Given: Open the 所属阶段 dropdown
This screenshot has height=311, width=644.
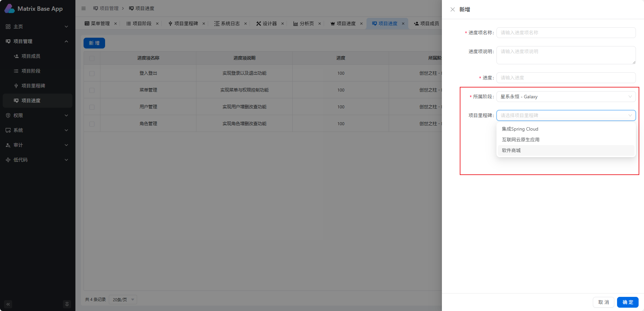Looking at the screenshot, I should coord(566,97).
